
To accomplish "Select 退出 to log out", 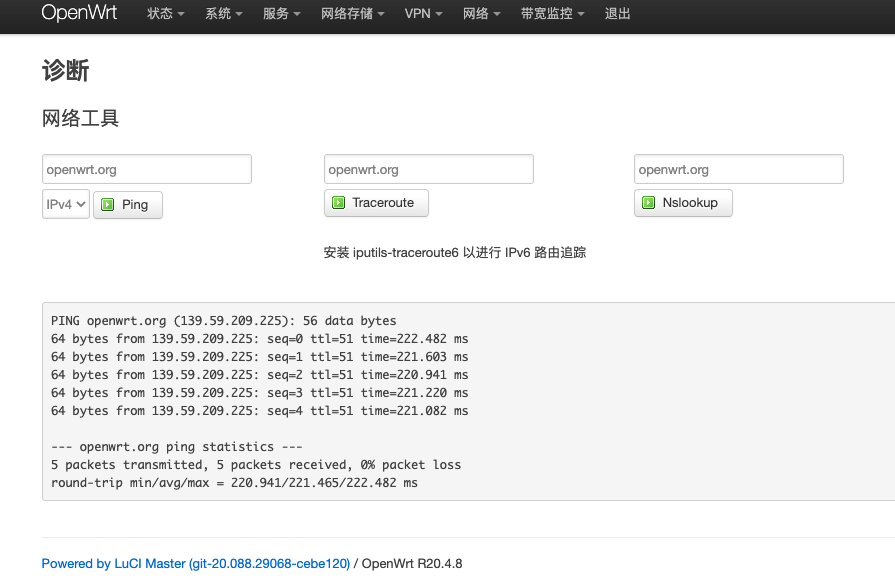I will click(x=617, y=14).
